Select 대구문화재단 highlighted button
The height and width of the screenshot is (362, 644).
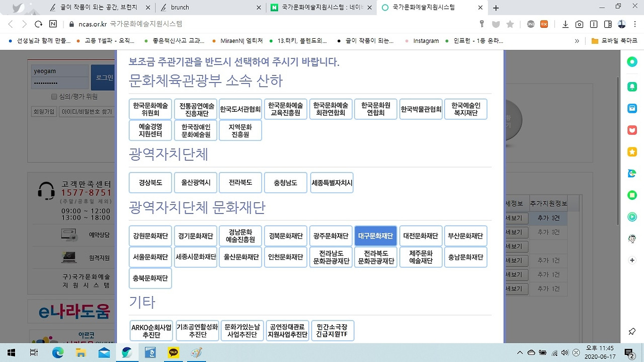click(x=375, y=236)
